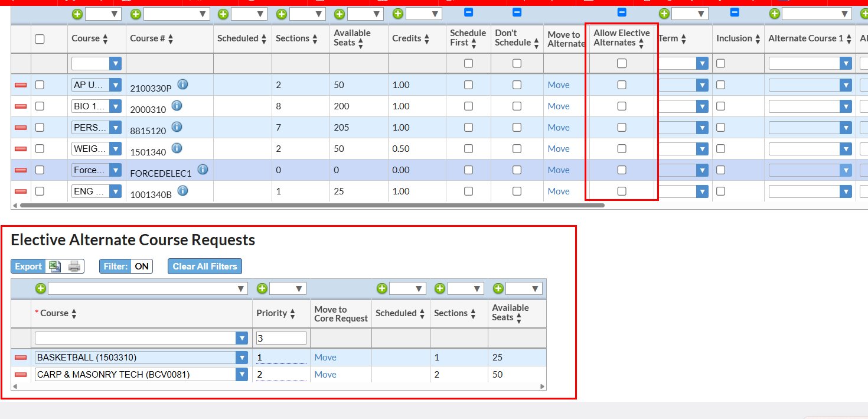868x419 pixels.
Task: Click elective table right scroll arrow
Action: [543, 386]
